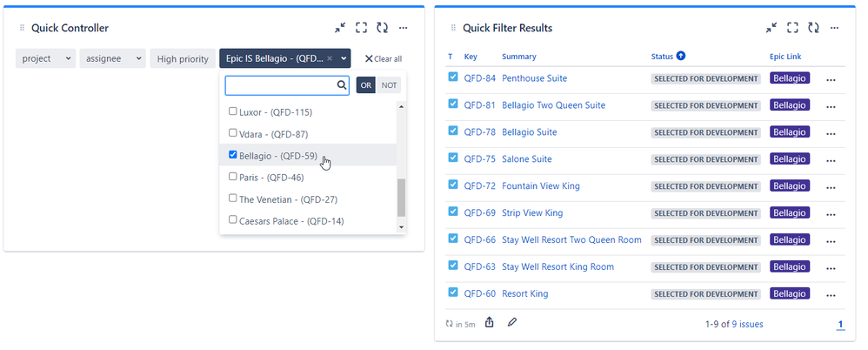This screenshot has height=350, width=868.
Task: Open the assignee filter dropdown
Action: pos(112,58)
